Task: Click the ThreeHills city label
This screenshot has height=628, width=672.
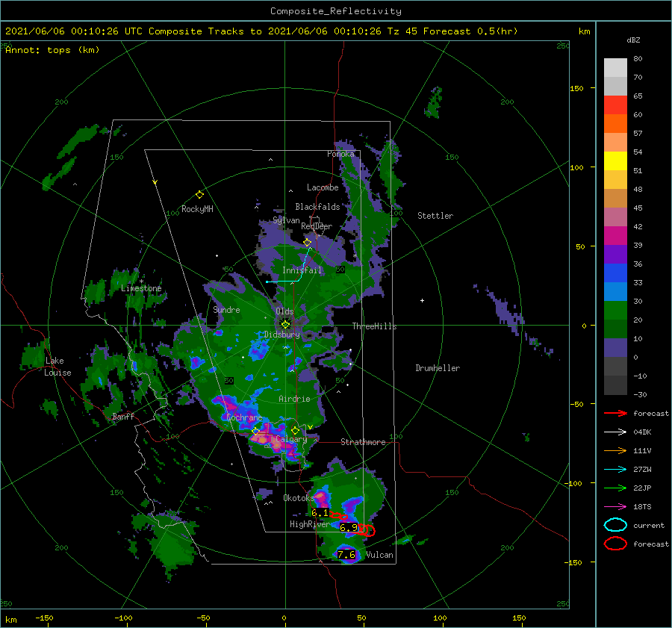Action: pos(375,326)
